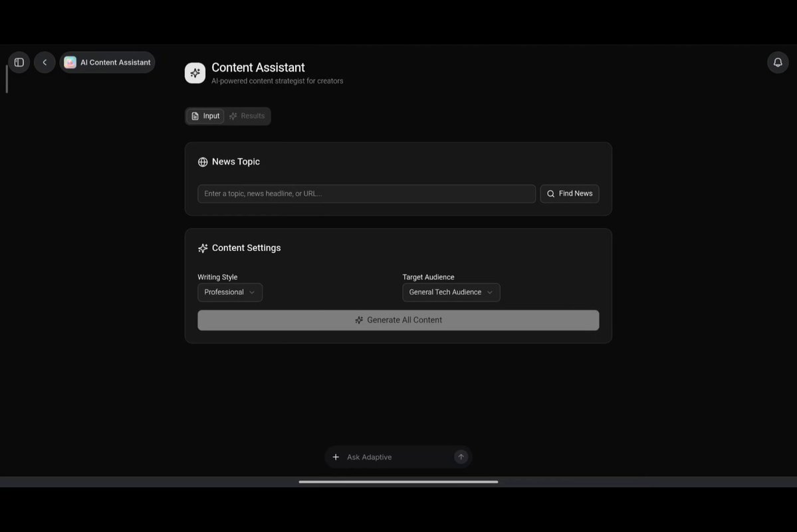Click the globe icon beside News Topic

pos(203,162)
